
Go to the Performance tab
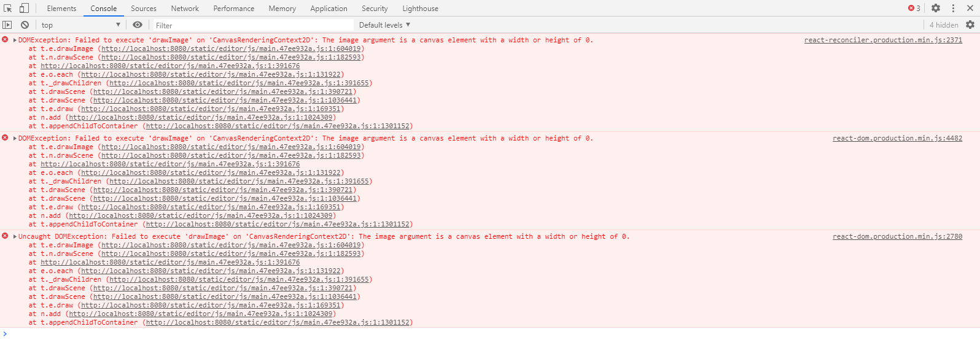[x=234, y=8]
